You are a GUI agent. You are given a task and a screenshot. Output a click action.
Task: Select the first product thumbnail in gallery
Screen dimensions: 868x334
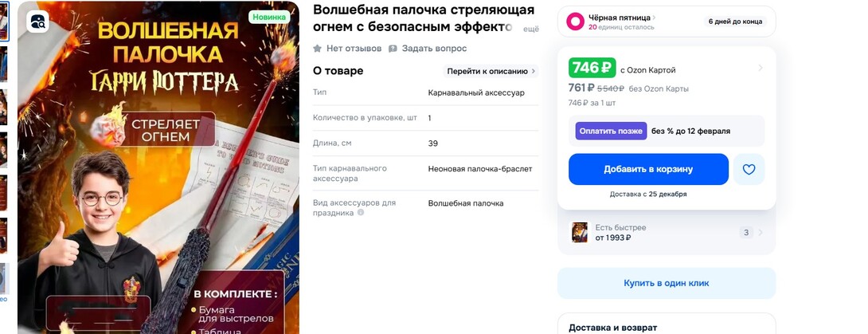[3, 21]
